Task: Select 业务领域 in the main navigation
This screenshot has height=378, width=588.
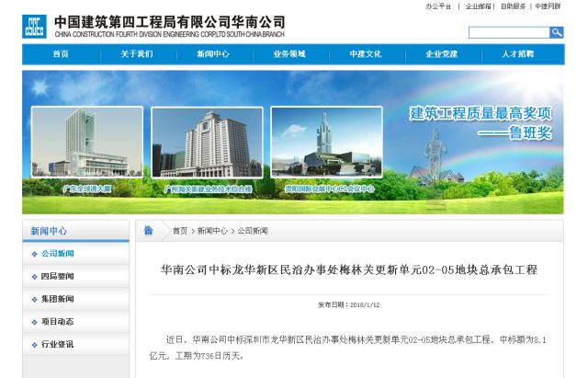Action: [289, 54]
